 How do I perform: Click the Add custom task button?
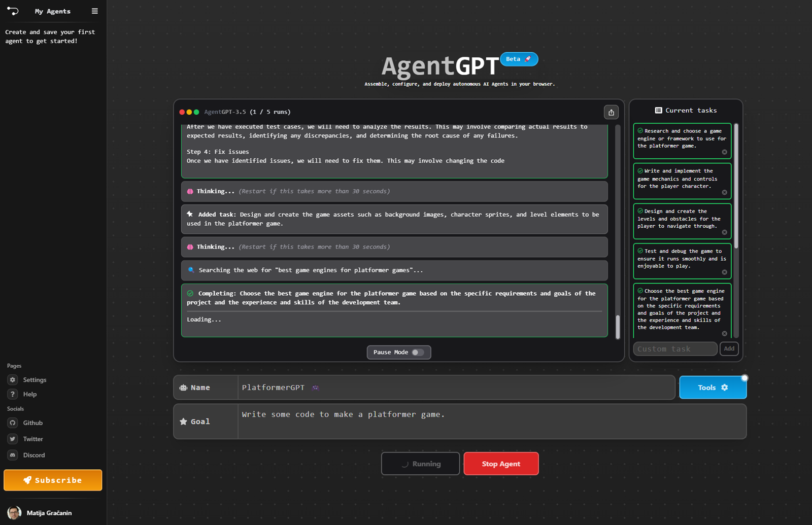(x=729, y=348)
